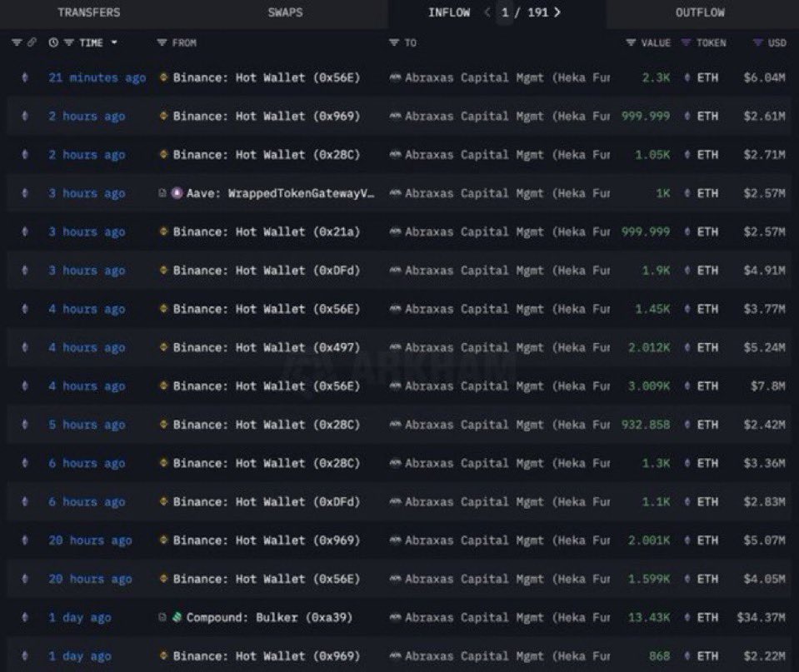The image size is (799, 672).
Task: Open Aave WrappedTokenGatewayV address
Action: [280, 193]
